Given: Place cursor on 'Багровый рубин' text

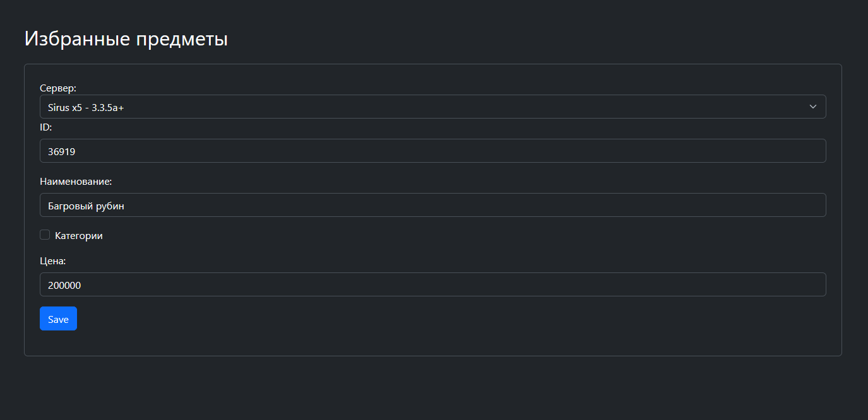Looking at the screenshot, I should (x=86, y=206).
